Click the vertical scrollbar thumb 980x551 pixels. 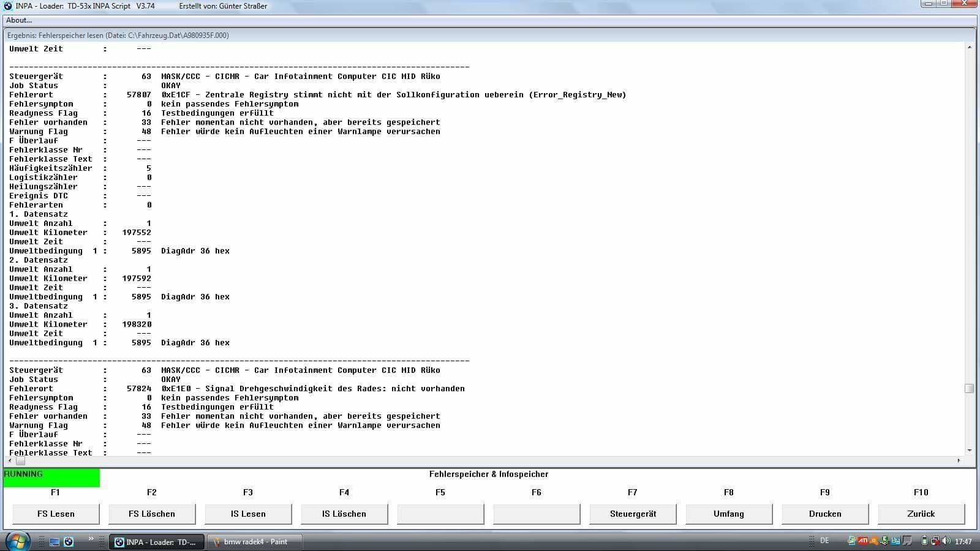click(969, 388)
